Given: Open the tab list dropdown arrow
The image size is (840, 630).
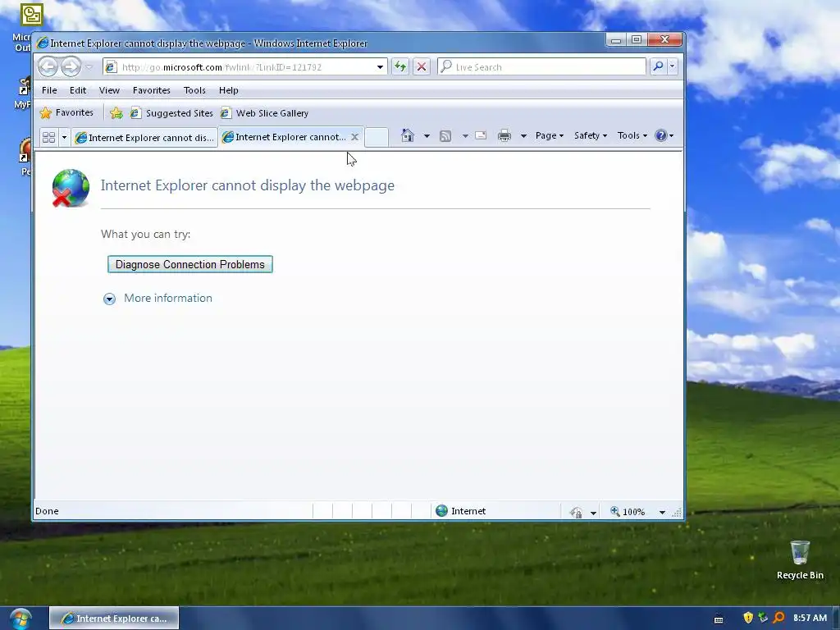Looking at the screenshot, I should click(64, 137).
